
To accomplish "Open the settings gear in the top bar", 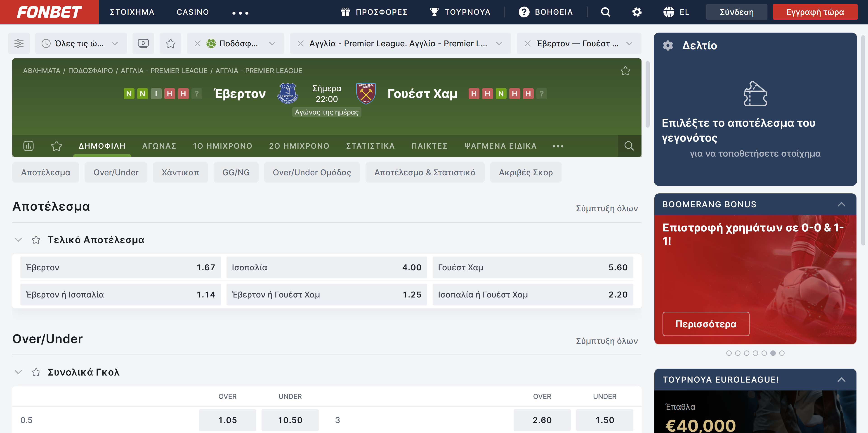I will tap(637, 12).
